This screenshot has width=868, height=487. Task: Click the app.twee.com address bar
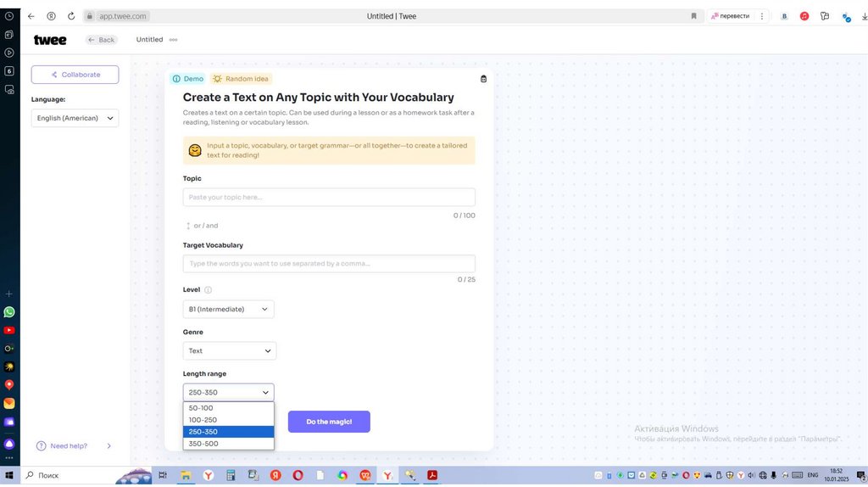point(122,16)
